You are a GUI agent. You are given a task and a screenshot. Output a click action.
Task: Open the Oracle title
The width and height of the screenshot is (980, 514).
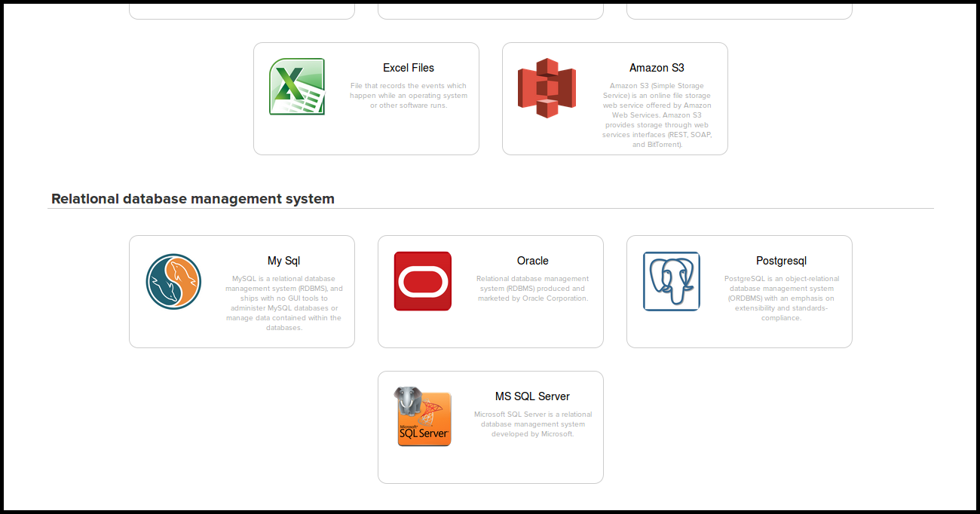click(x=533, y=261)
